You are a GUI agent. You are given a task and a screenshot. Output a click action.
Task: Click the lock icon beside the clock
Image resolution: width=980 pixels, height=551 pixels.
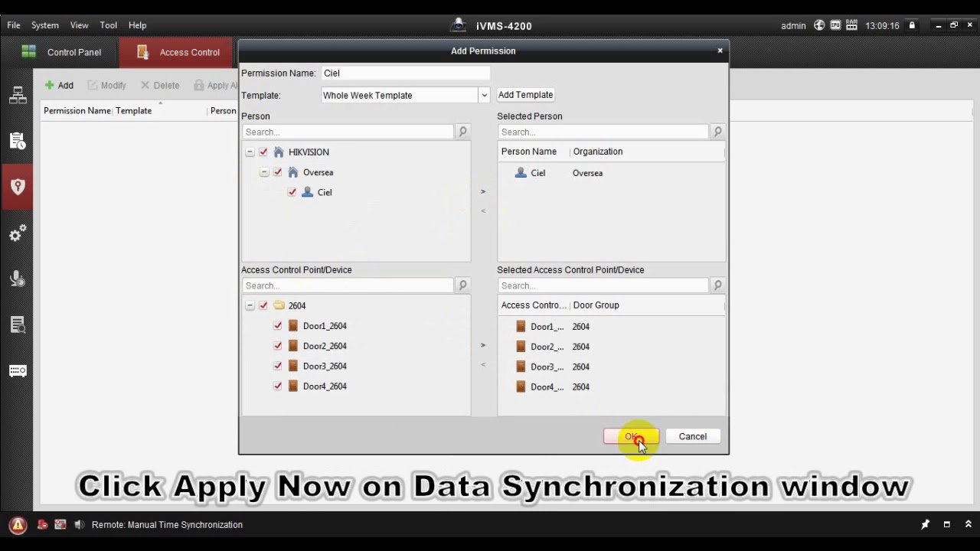(912, 25)
